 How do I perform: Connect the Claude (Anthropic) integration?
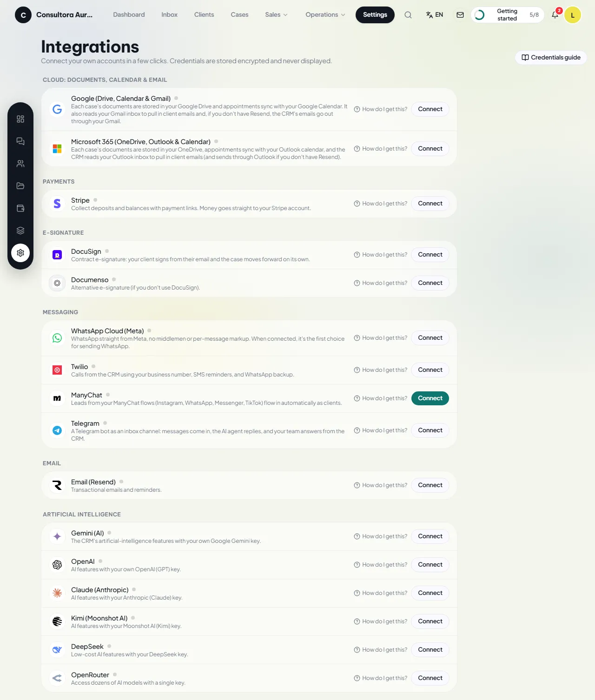pos(430,593)
